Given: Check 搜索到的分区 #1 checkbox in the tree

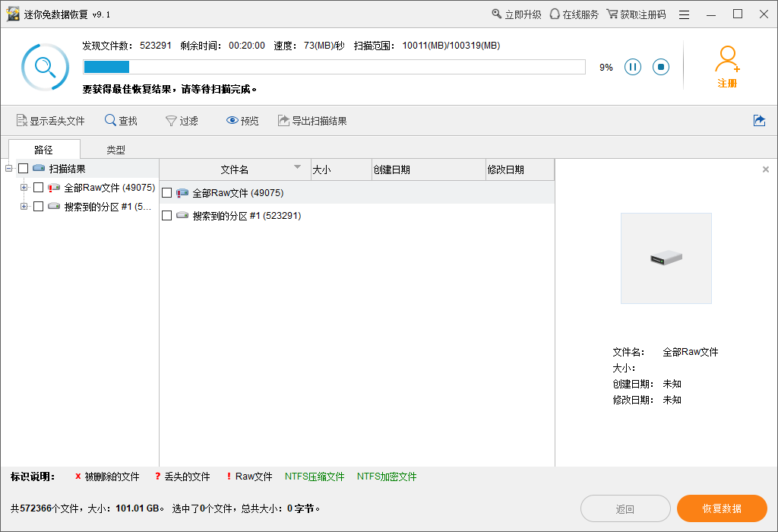Looking at the screenshot, I should click(x=38, y=207).
